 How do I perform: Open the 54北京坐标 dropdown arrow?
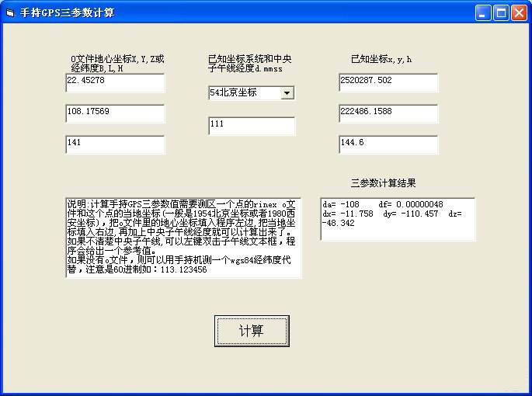click(x=287, y=92)
